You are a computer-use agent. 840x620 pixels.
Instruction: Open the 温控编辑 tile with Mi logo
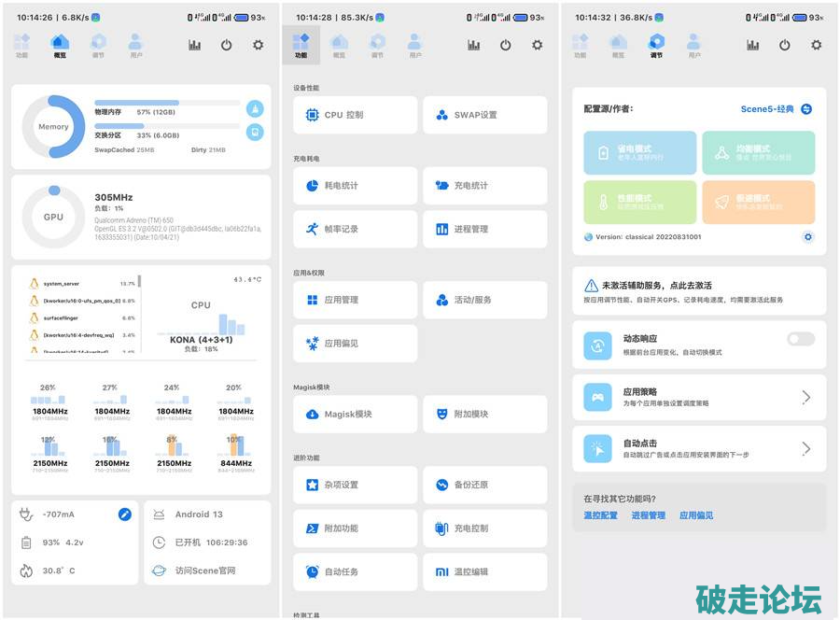point(484,571)
